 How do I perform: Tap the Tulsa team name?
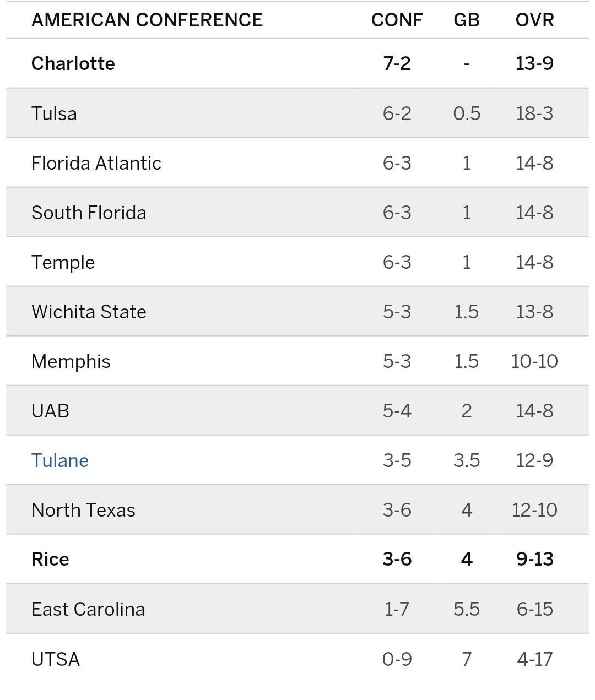point(54,113)
